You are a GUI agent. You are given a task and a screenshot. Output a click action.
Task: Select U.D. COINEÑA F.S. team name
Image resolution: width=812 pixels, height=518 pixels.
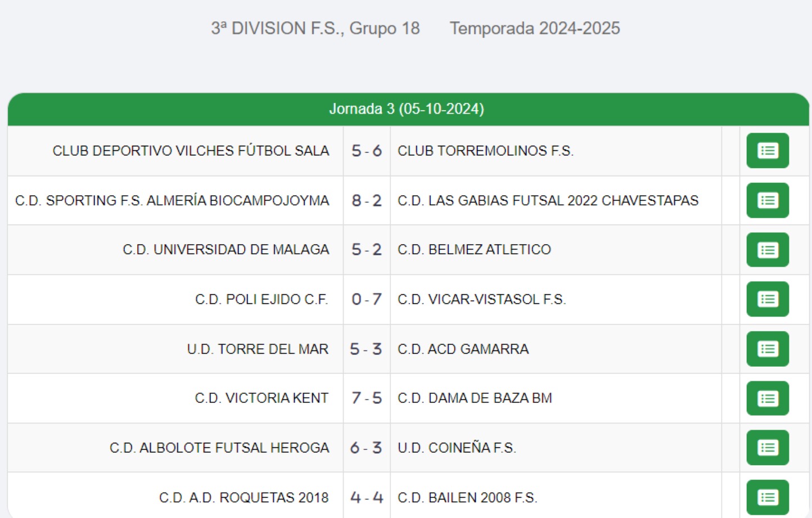point(457,448)
